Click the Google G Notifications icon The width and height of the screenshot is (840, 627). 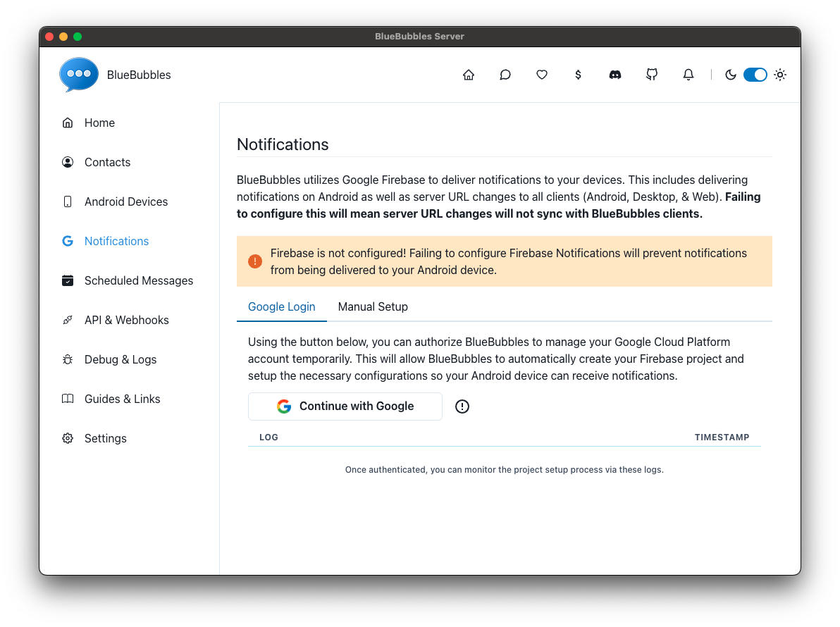68,241
